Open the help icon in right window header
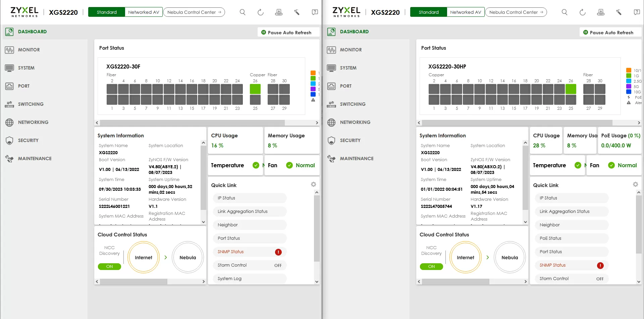This screenshot has width=644, height=319. tap(637, 12)
